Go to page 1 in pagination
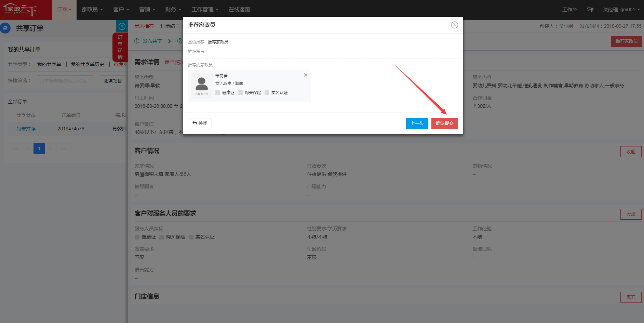Viewport: 644px width, 323px height. click(39, 149)
